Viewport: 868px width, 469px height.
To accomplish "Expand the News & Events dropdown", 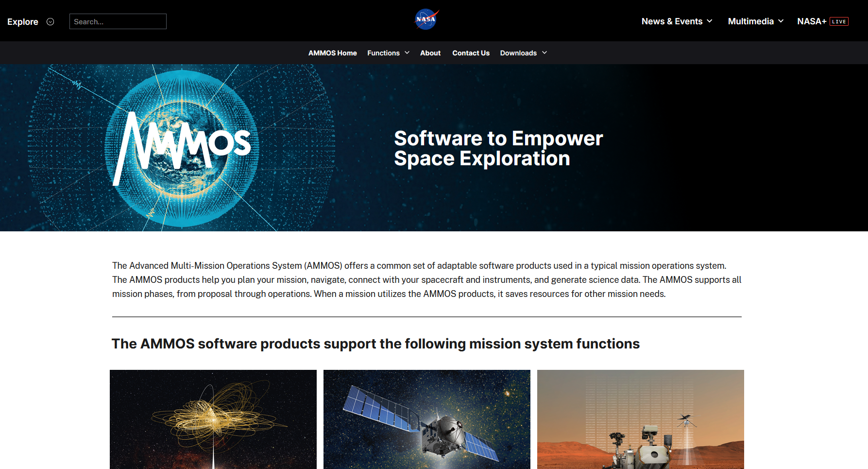I will (x=676, y=21).
